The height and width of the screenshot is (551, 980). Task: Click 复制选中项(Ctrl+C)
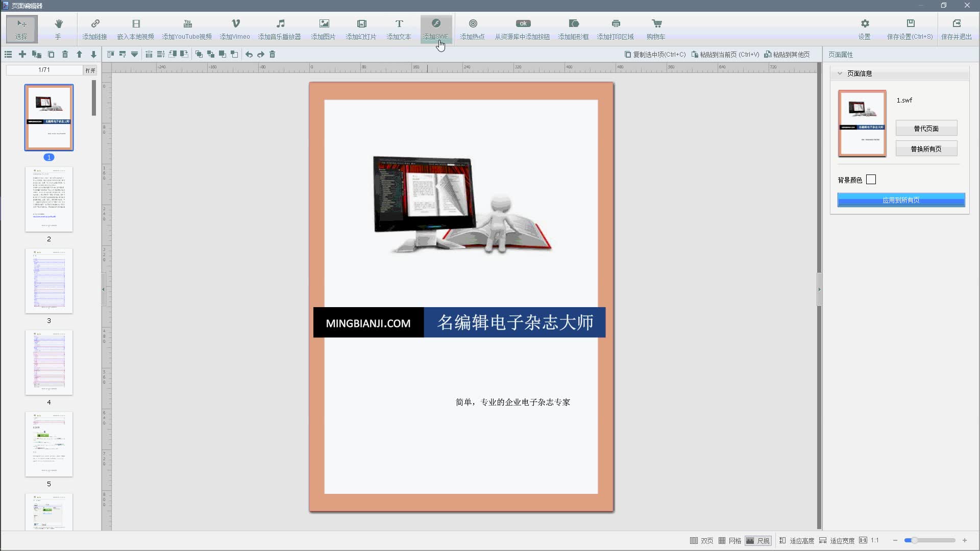tap(655, 55)
